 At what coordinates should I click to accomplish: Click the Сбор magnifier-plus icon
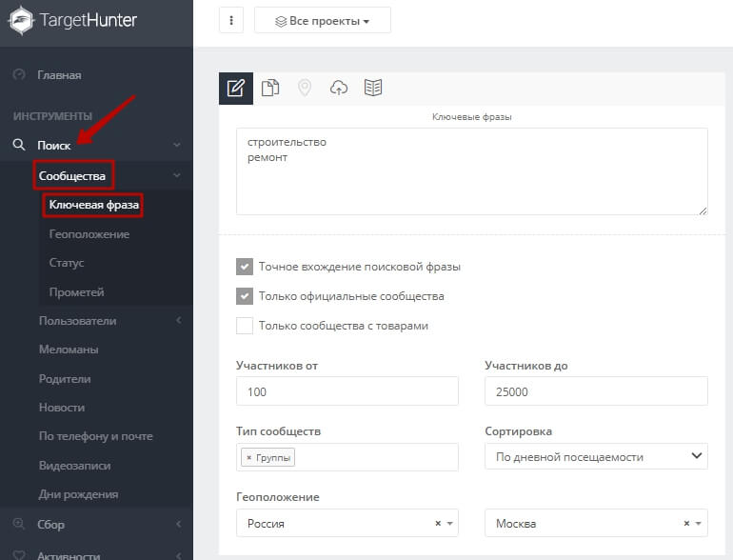tap(19, 524)
